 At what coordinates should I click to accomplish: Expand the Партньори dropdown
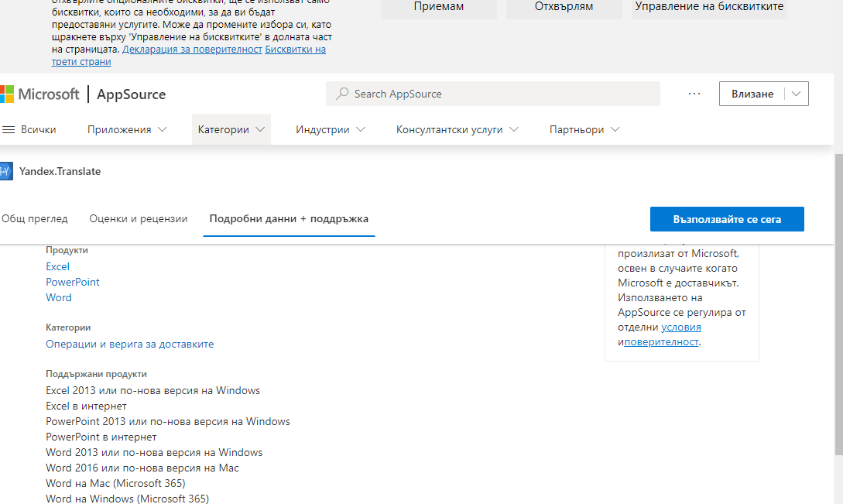[584, 129]
